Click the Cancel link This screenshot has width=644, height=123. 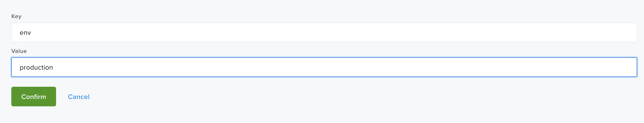[x=78, y=97]
